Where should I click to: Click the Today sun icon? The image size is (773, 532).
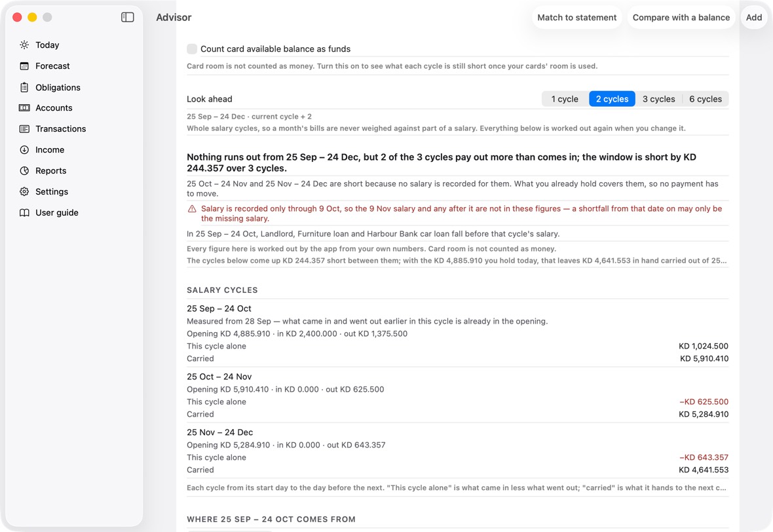(x=24, y=45)
